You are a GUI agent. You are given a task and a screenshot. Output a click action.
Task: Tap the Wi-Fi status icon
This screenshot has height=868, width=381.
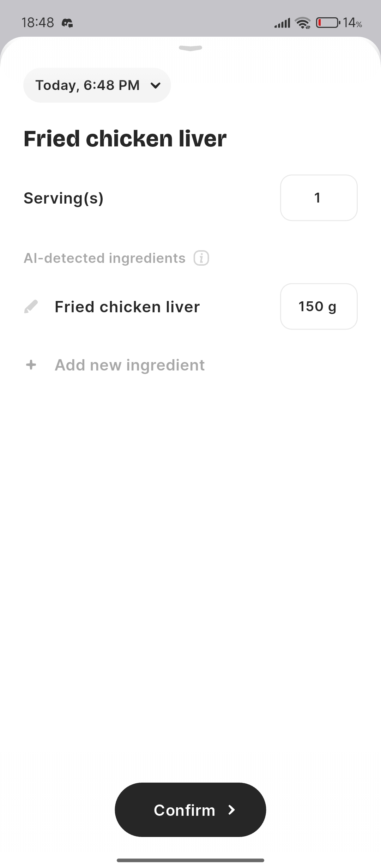[303, 23]
